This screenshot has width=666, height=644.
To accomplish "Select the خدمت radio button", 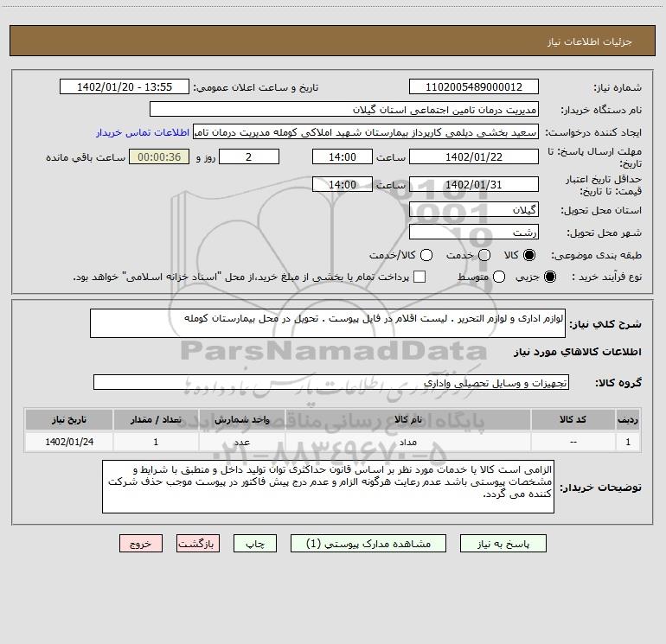I will [x=484, y=255].
